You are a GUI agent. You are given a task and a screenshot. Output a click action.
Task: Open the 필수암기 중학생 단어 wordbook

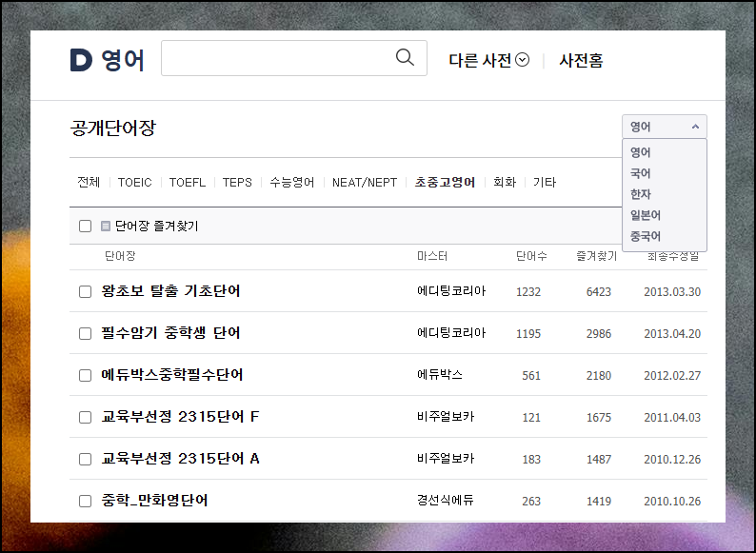(170, 333)
